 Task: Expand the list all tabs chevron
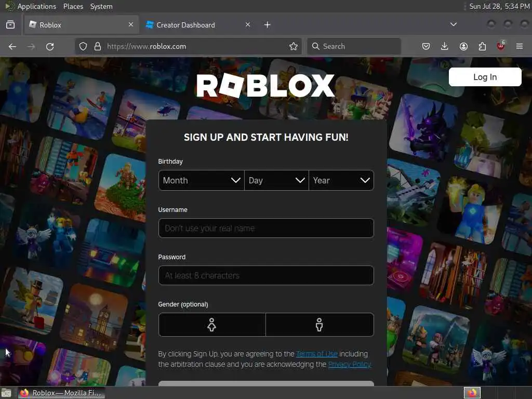pos(453,24)
